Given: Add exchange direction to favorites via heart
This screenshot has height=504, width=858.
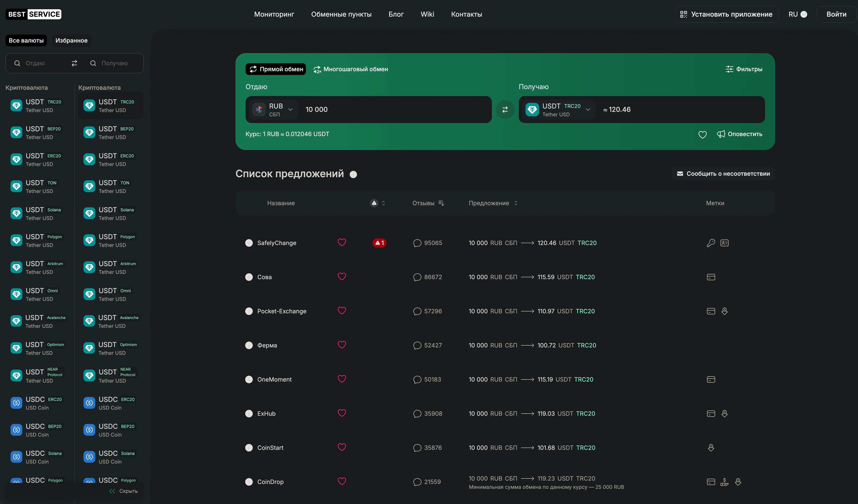Looking at the screenshot, I should pos(702,134).
